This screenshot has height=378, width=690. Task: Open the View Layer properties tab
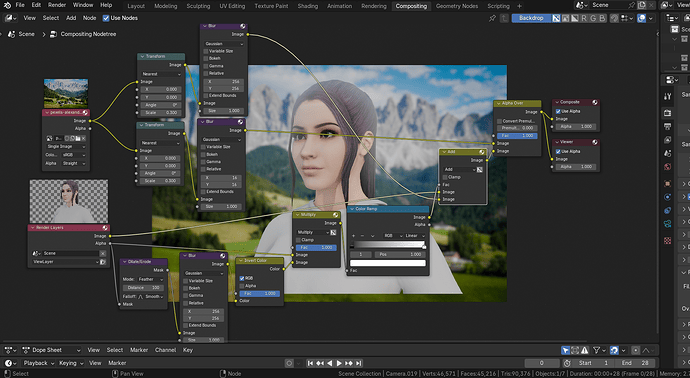[668, 140]
